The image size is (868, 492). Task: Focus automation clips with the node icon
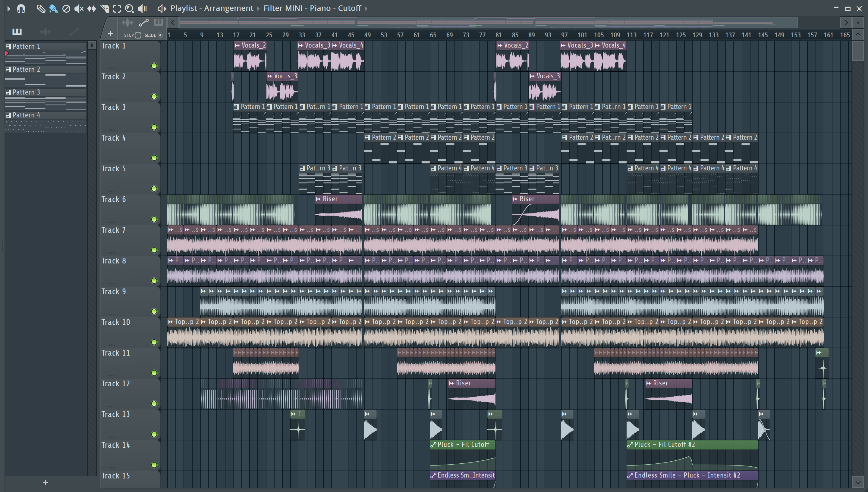(x=144, y=23)
